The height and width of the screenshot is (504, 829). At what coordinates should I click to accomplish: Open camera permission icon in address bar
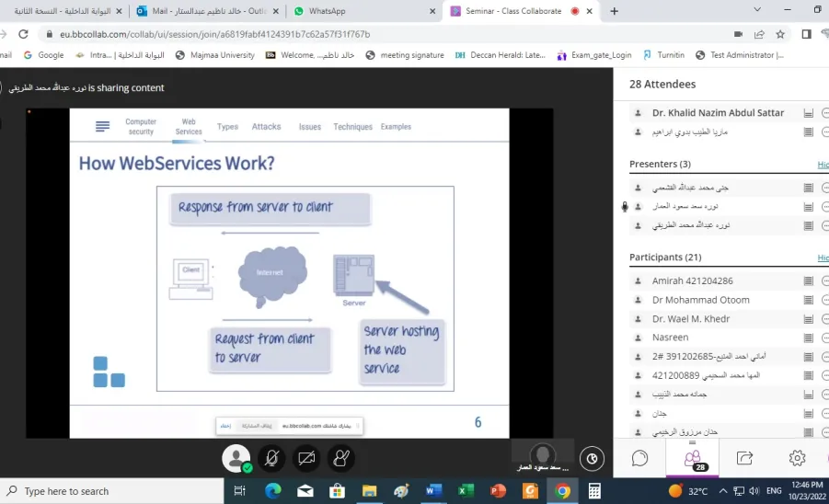point(738,34)
